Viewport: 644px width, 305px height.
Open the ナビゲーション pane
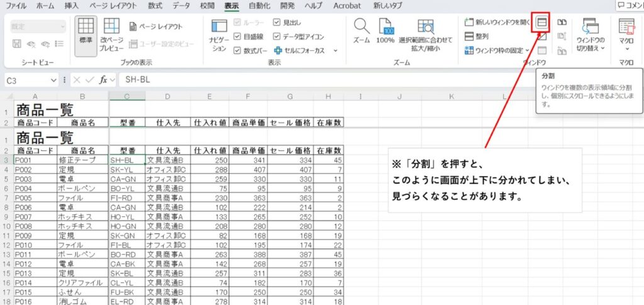coord(219,36)
